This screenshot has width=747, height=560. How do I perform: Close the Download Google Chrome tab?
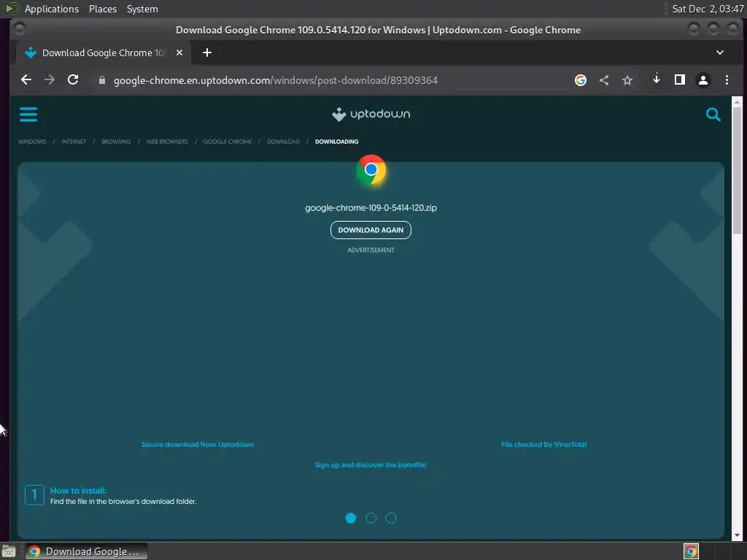(x=179, y=52)
